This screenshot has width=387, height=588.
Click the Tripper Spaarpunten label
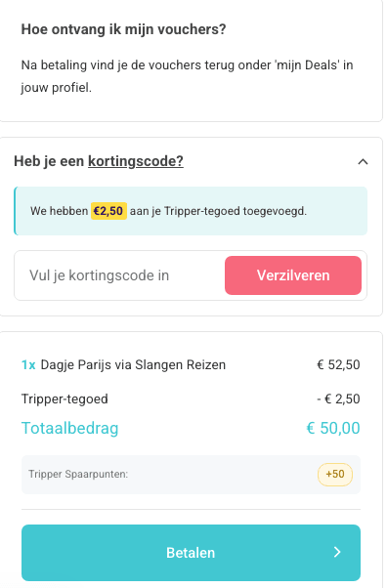point(78,475)
